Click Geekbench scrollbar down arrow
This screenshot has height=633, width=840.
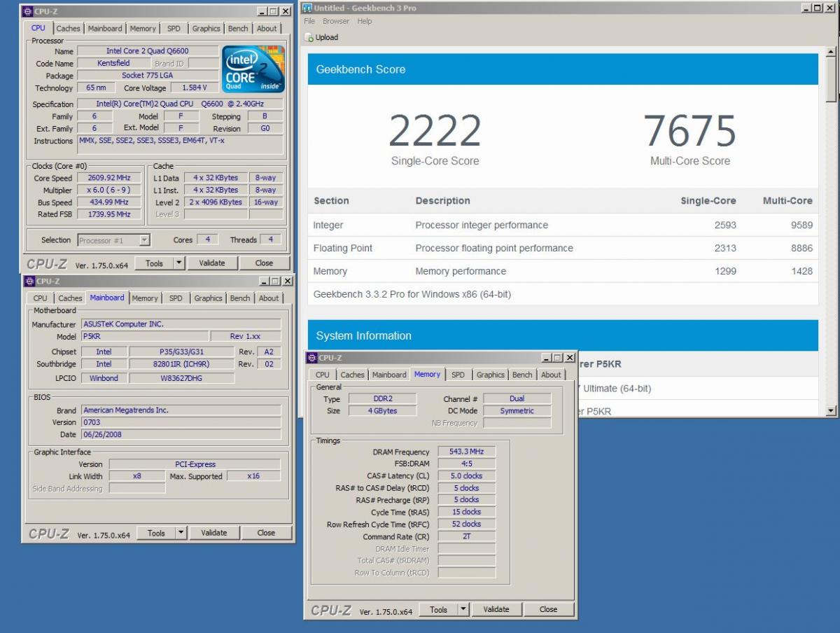(831, 411)
